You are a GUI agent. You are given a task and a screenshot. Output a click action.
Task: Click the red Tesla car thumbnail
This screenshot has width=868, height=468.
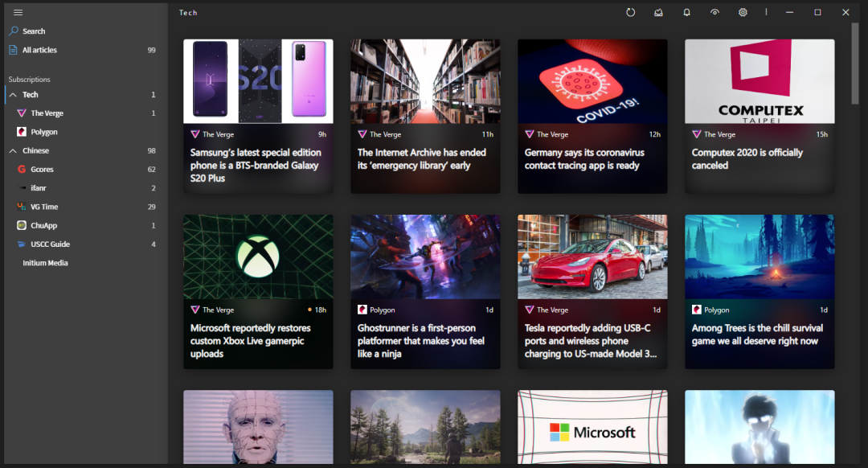pos(592,257)
